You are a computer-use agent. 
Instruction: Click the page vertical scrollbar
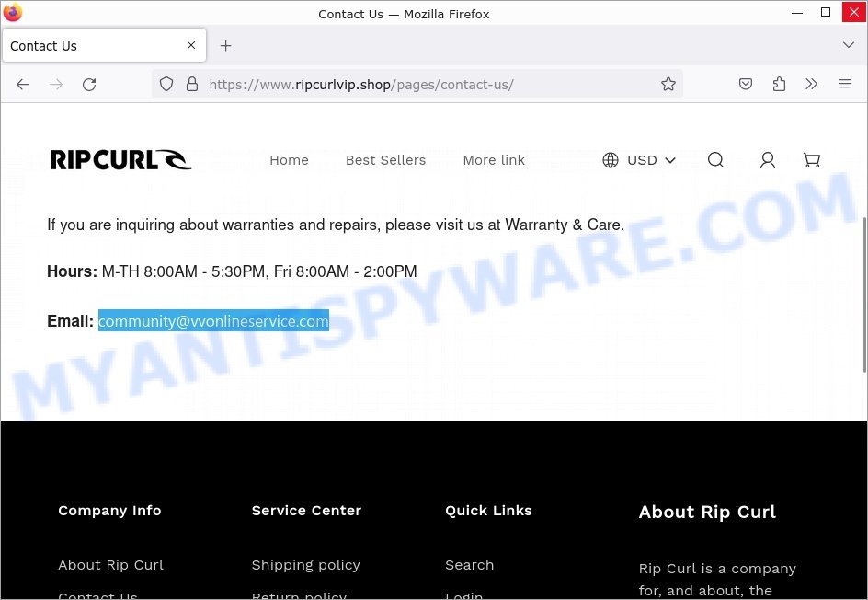pyautogui.click(x=864, y=294)
